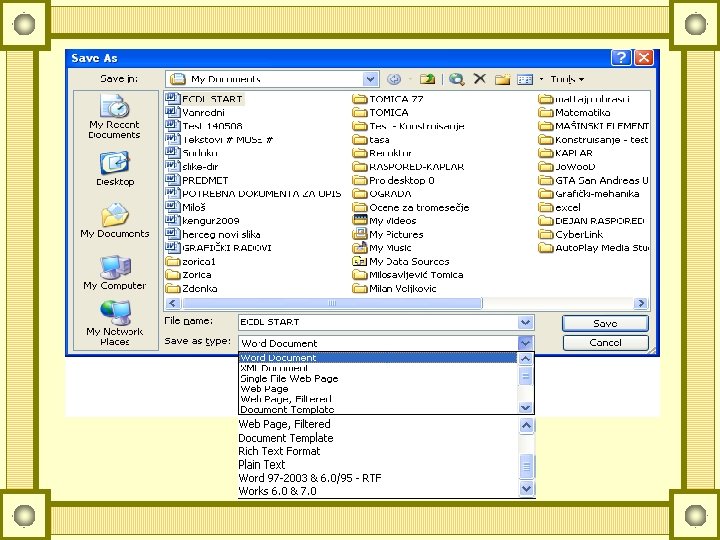
Task: Choose Word Document in type list
Action: click(x=378, y=358)
